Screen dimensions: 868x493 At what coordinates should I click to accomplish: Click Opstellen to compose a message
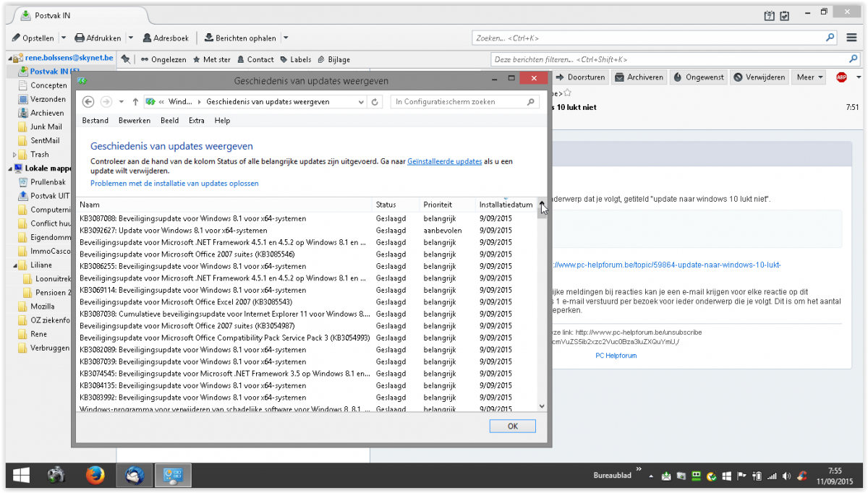(x=33, y=38)
